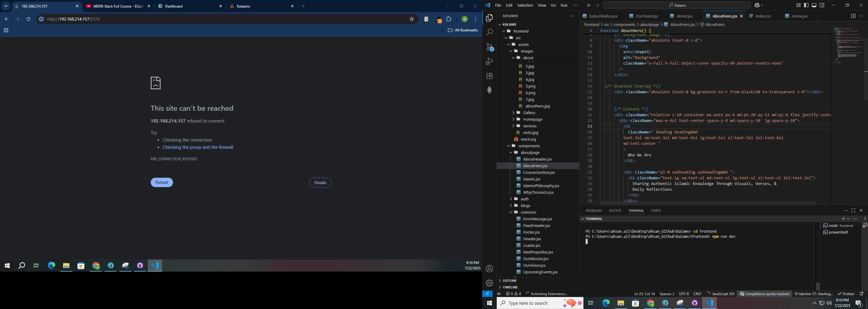
Task: Open Chrome three-dot menu
Action: pyautogui.click(x=476, y=19)
